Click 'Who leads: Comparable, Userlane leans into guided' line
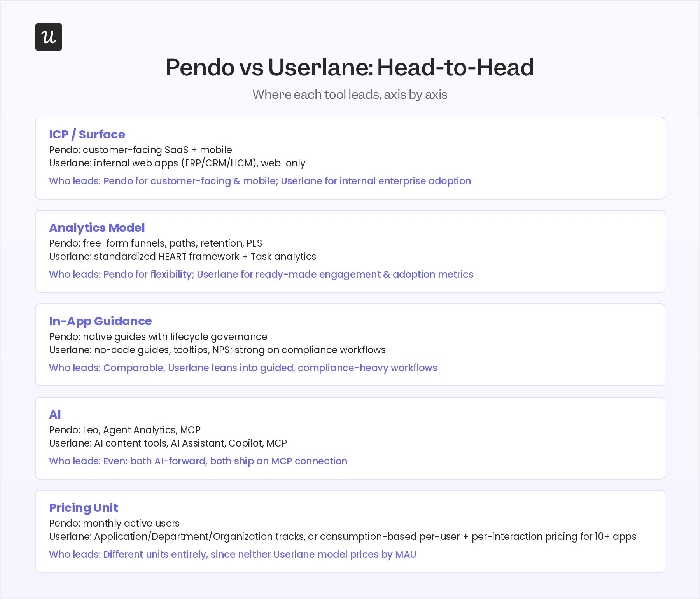This screenshot has width=700, height=599. click(x=243, y=368)
